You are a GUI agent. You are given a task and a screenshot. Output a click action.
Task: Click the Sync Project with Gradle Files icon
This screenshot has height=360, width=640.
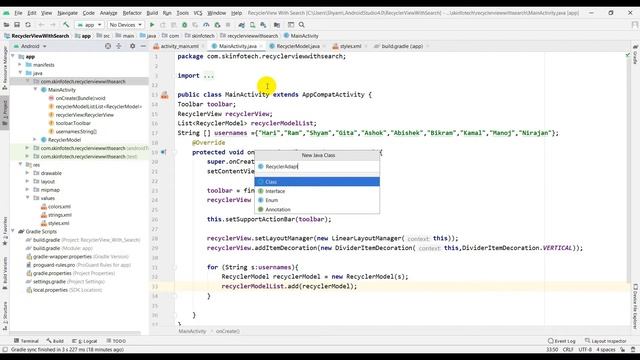pyautogui.click(x=242, y=25)
